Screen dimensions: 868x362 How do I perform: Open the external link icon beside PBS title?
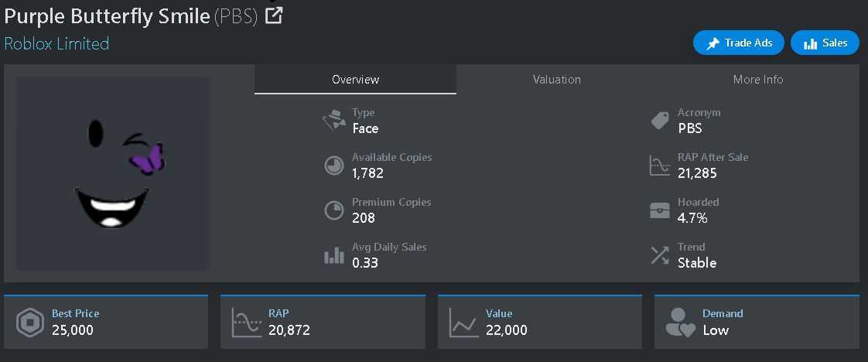274,15
